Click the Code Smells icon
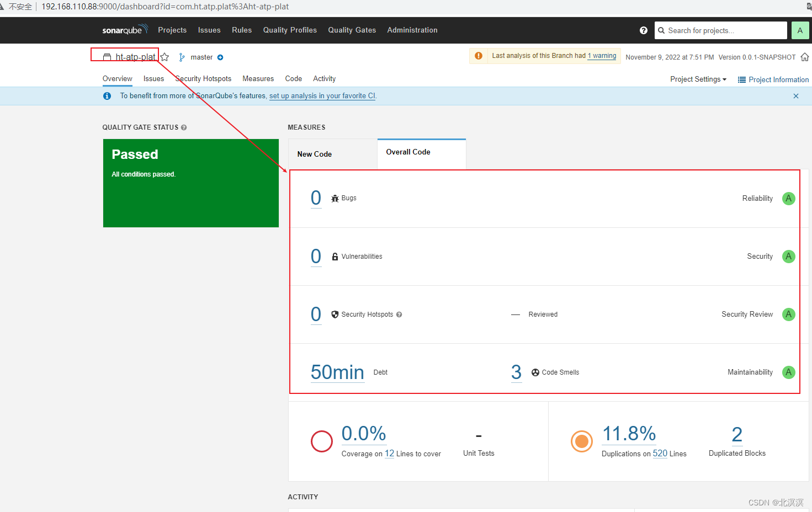The image size is (812, 512). 535,372
